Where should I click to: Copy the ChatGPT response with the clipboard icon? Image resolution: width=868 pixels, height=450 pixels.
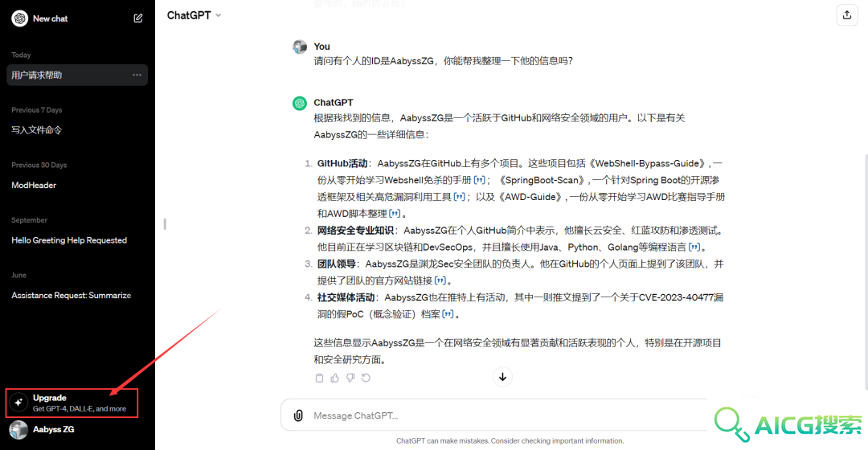(x=319, y=378)
